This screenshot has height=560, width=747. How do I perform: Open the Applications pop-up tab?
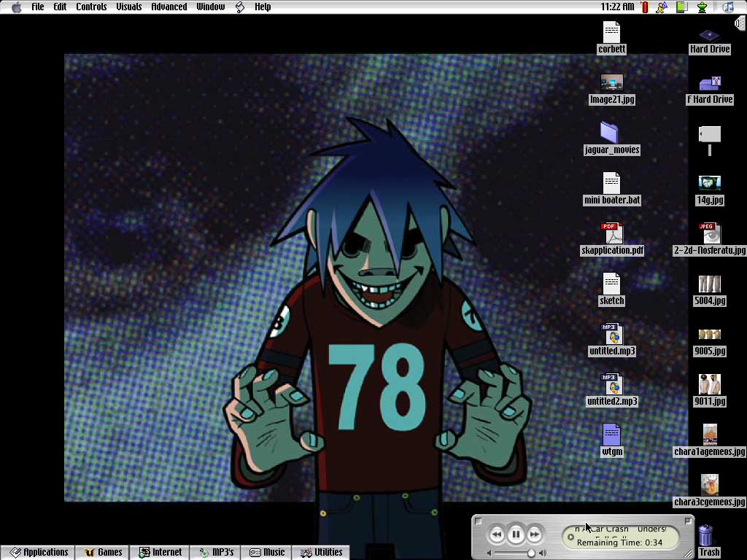39,553
